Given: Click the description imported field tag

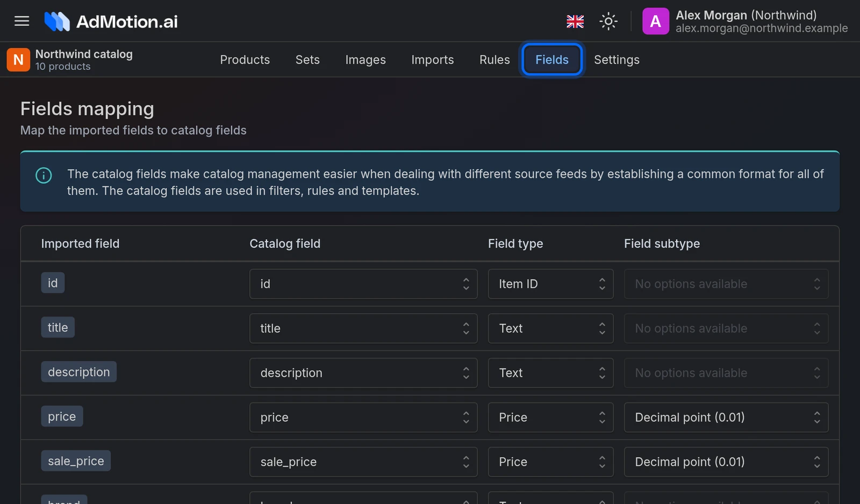Looking at the screenshot, I should click(79, 372).
